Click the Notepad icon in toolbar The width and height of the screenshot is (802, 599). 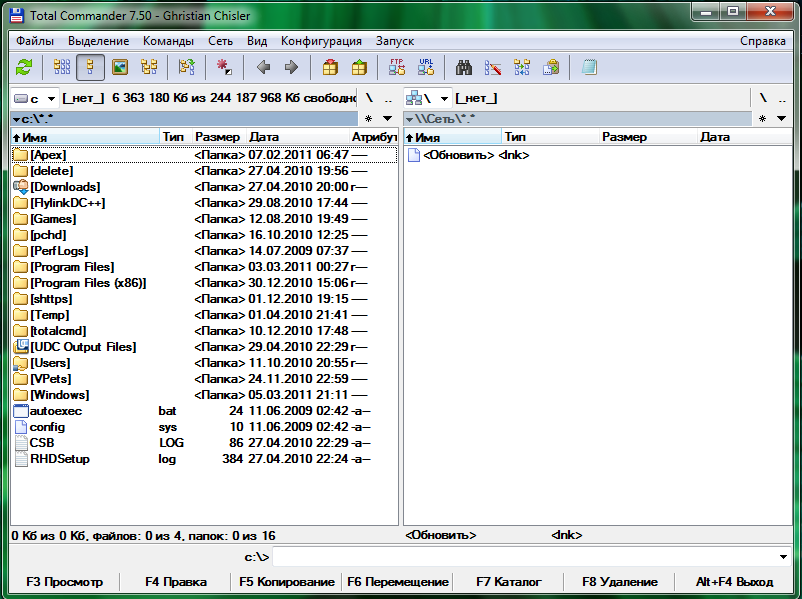click(589, 68)
